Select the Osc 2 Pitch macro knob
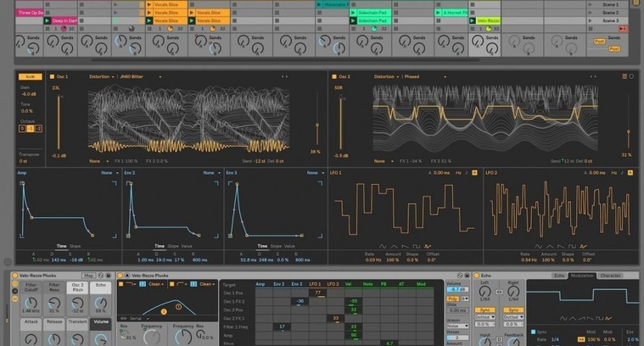This screenshot has height=346, width=644. pos(77,304)
